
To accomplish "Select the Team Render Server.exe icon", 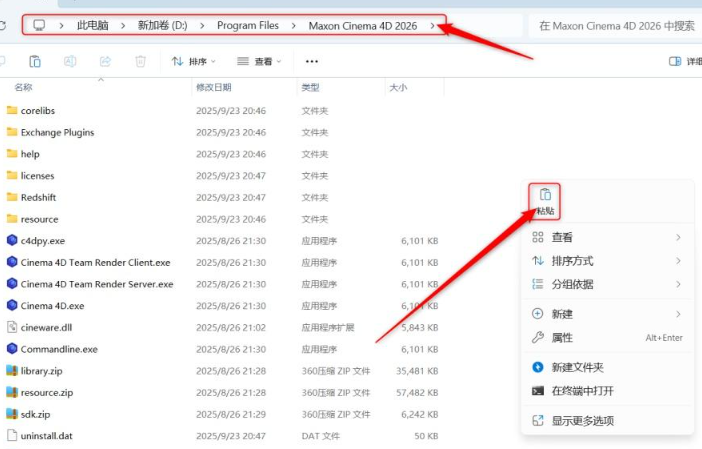I will (12, 284).
